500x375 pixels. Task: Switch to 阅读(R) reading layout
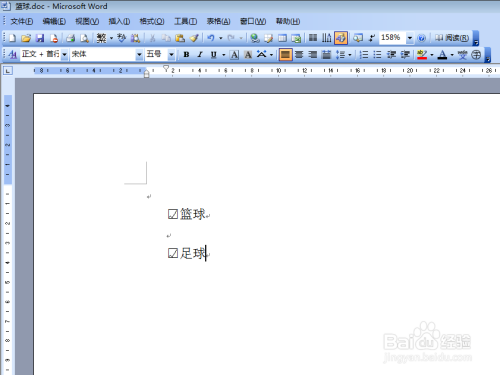pos(452,38)
